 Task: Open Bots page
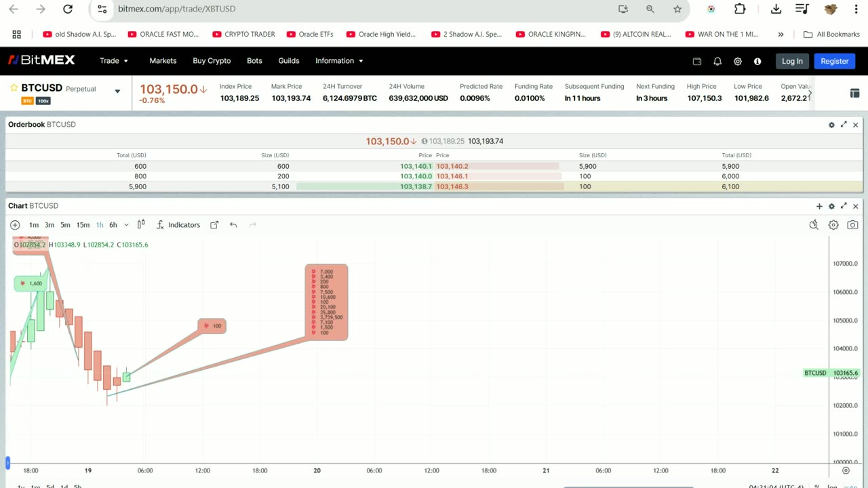(x=254, y=61)
